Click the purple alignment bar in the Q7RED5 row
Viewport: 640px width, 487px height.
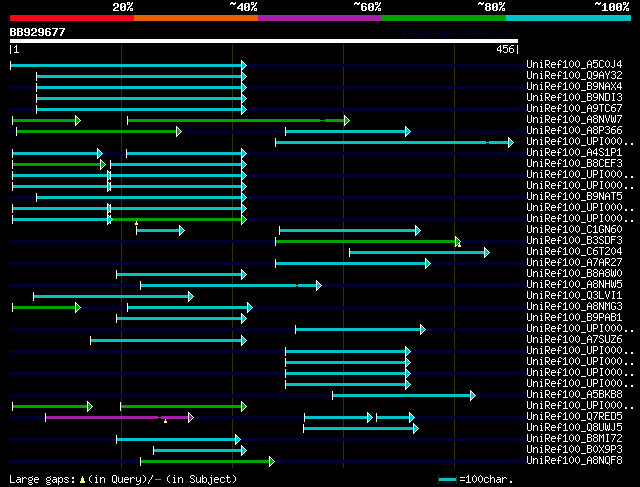120,418
